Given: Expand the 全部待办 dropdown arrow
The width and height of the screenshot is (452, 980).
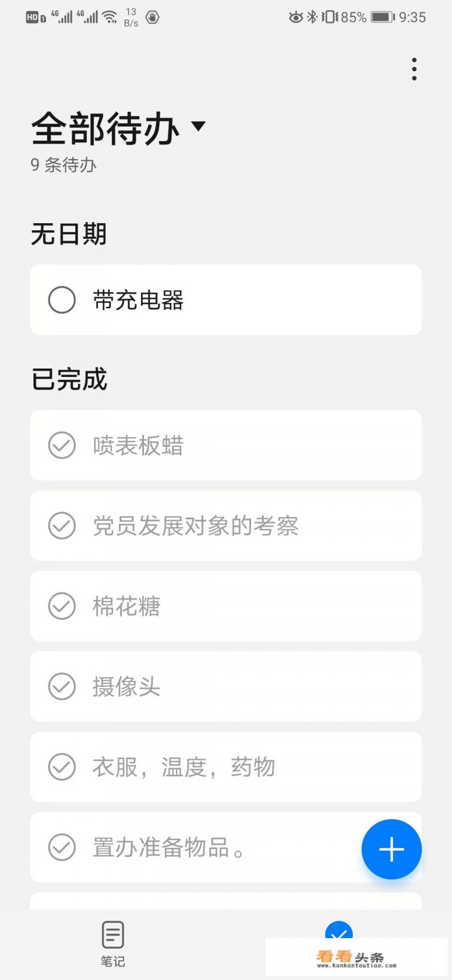Looking at the screenshot, I should 198,126.
